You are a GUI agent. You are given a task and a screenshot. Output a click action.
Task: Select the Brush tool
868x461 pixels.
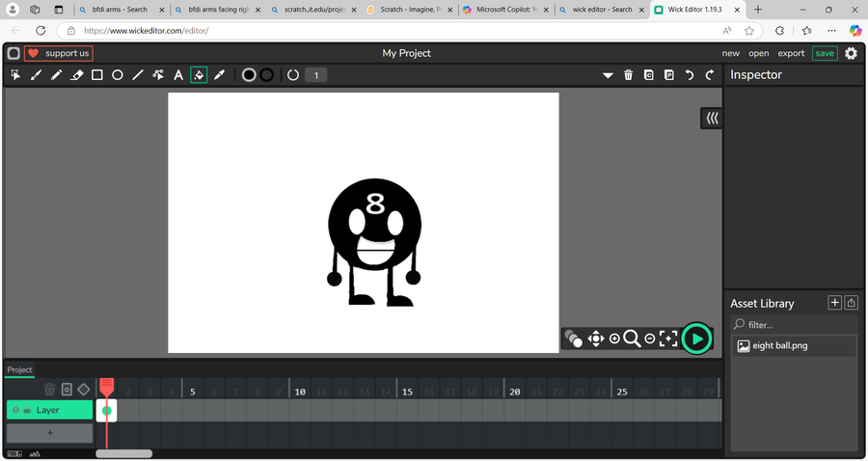pyautogui.click(x=36, y=75)
